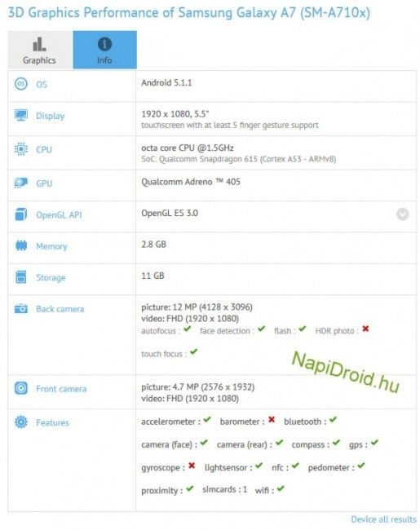Viewport: 420px width, 530px height.
Task: Click the Front camera lens icon
Action: coord(21,388)
